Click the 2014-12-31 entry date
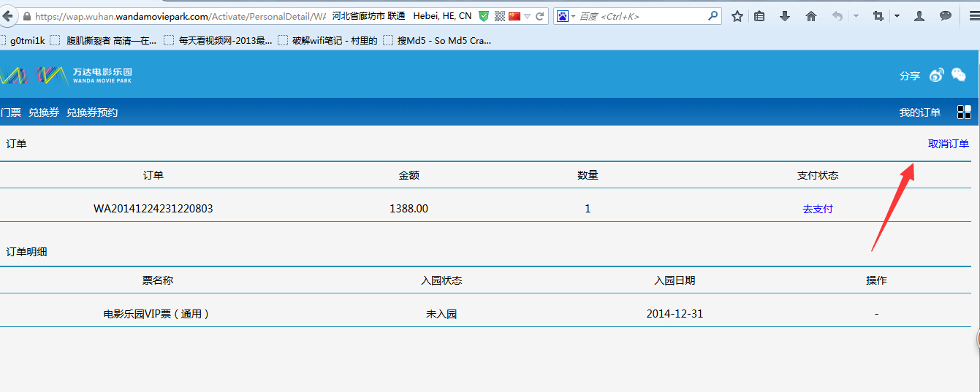 click(675, 314)
